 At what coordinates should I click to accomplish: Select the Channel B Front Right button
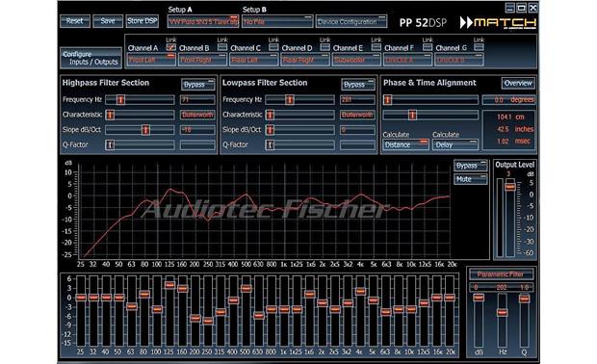202,60
